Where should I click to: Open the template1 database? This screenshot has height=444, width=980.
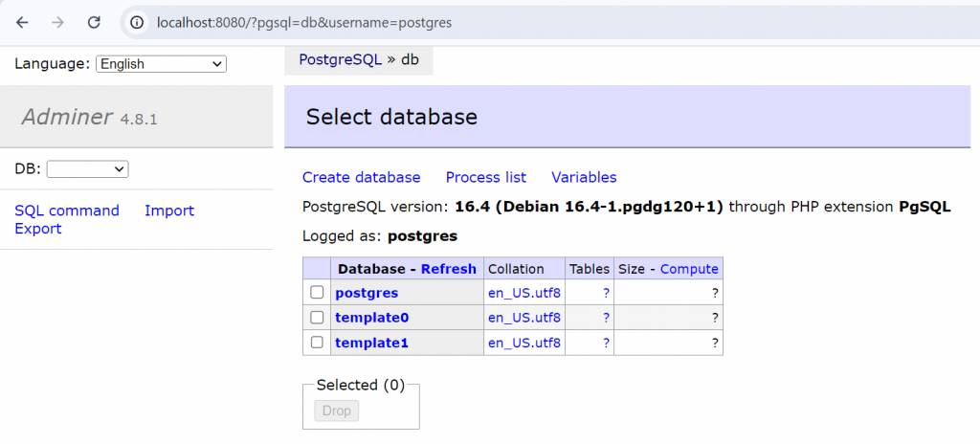pos(372,343)
